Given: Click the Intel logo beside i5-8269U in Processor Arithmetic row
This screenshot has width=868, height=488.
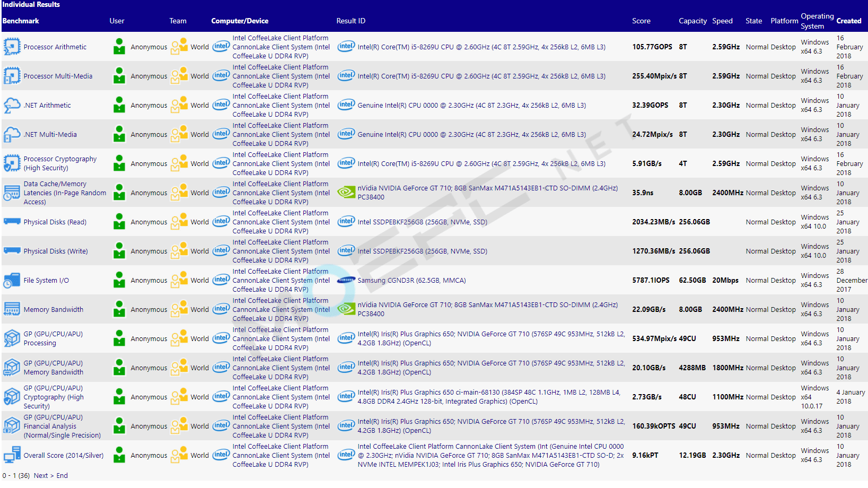Looking at the screenshot, I should pyautogui.click(x=346, y=46).
